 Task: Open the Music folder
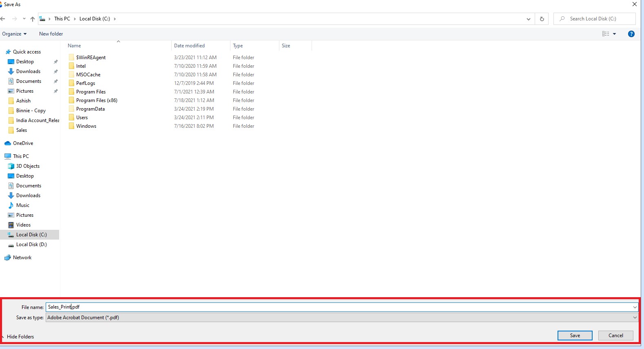23,205
